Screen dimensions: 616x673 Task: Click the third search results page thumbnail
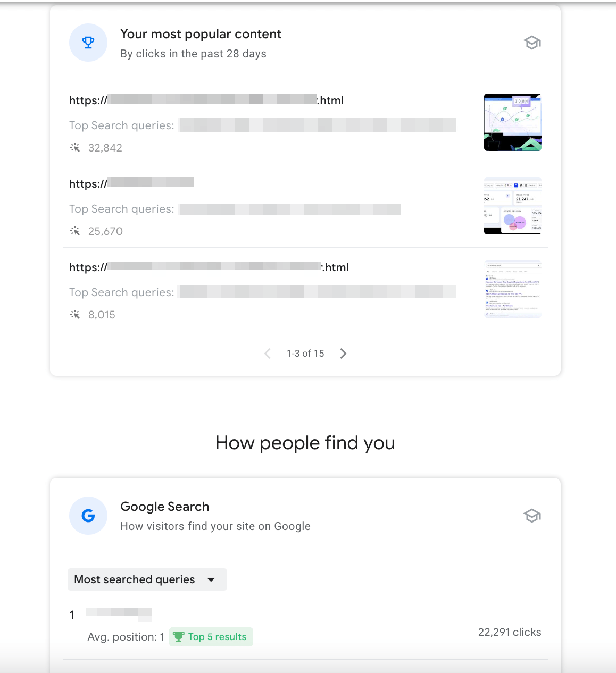(512, 289)
